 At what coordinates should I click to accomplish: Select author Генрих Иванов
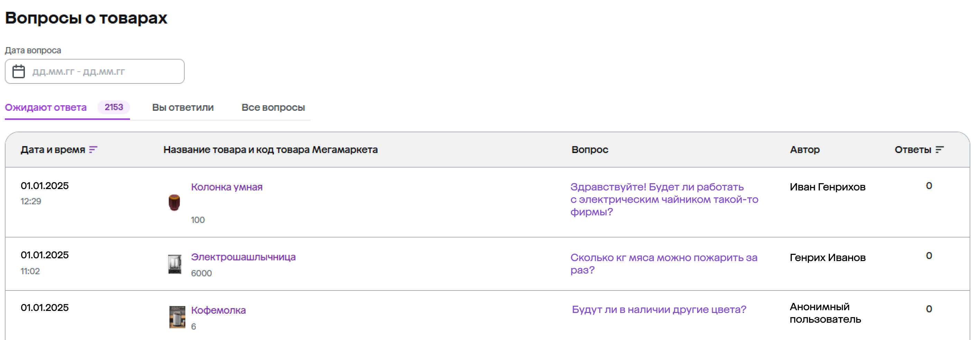[x=828, y=258]
